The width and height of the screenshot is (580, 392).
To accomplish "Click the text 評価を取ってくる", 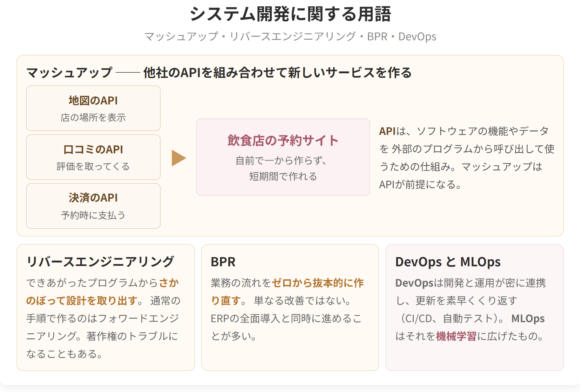I will tap(93, 166).
